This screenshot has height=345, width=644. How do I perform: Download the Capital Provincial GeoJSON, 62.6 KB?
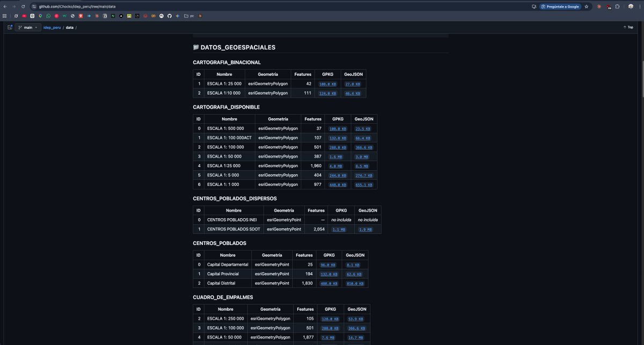pyautogui.click(x=354, y=274)
